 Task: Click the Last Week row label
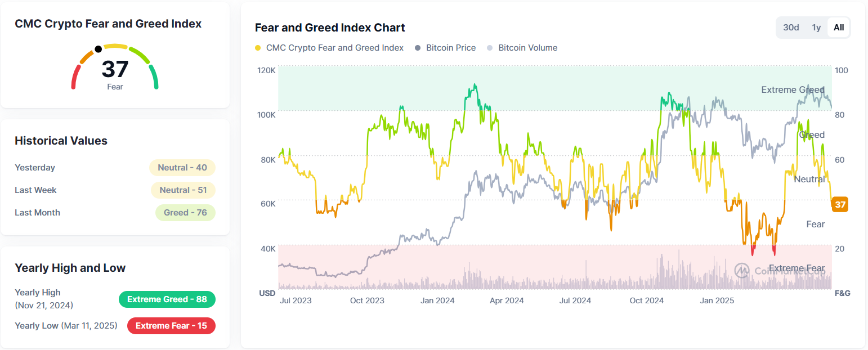click(35, 190)
